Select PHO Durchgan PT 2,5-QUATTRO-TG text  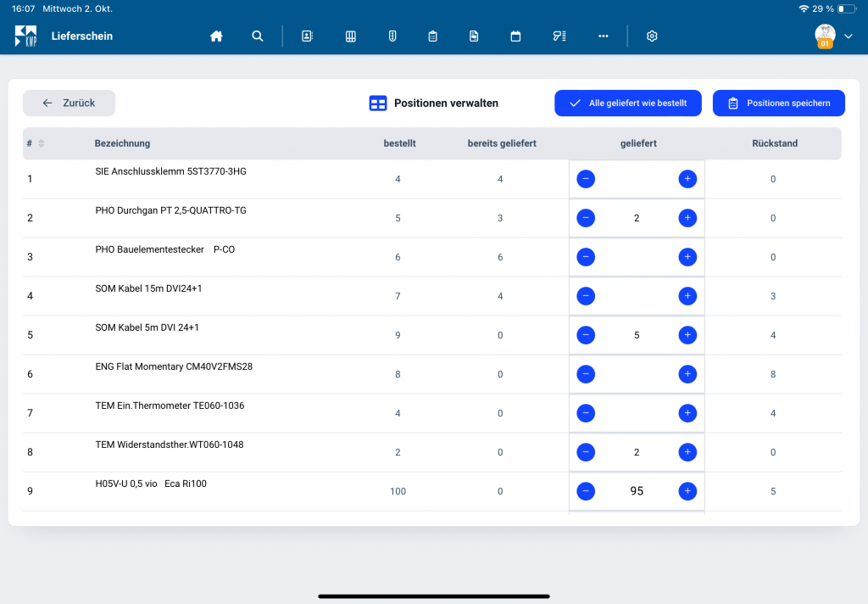(x=170, y=210)
